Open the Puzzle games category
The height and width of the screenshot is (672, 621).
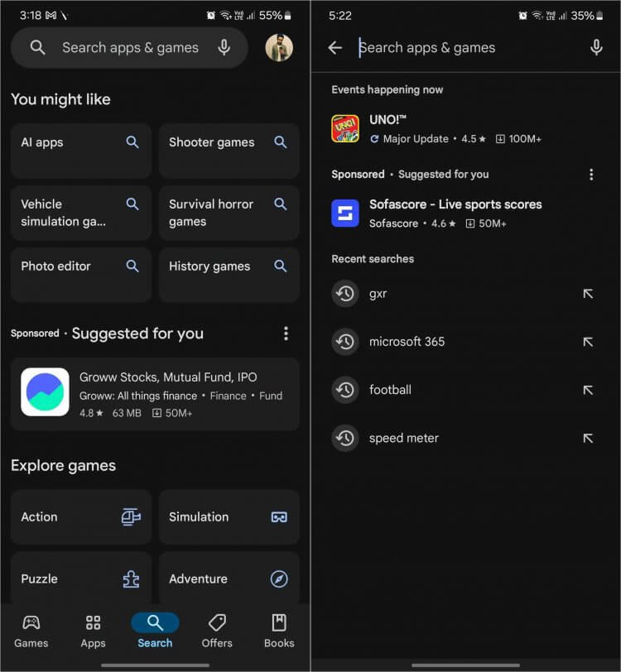tap(81, 578)
